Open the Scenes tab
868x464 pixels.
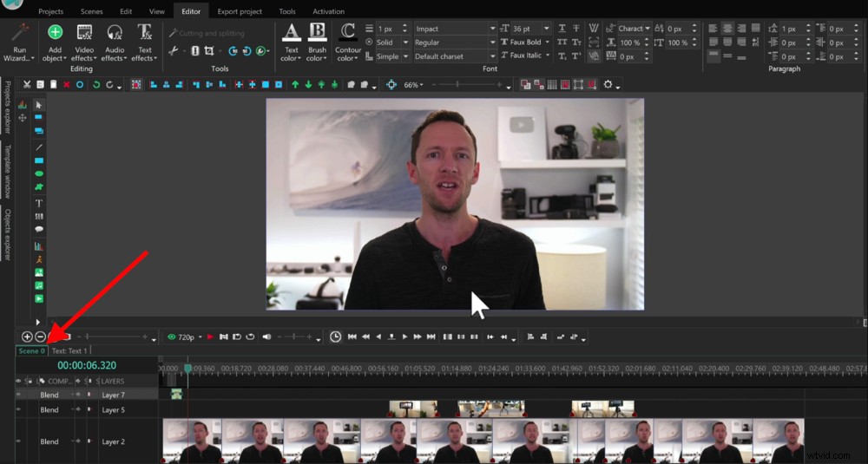pyautogui.click(x=91, y=11)
